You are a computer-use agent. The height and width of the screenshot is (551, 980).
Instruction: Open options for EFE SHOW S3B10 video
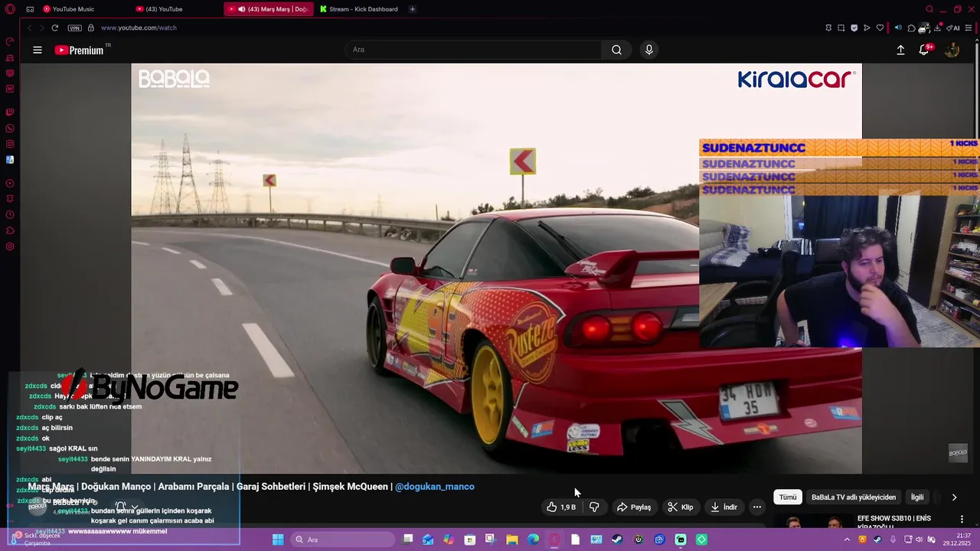click(x=962, y=519)
